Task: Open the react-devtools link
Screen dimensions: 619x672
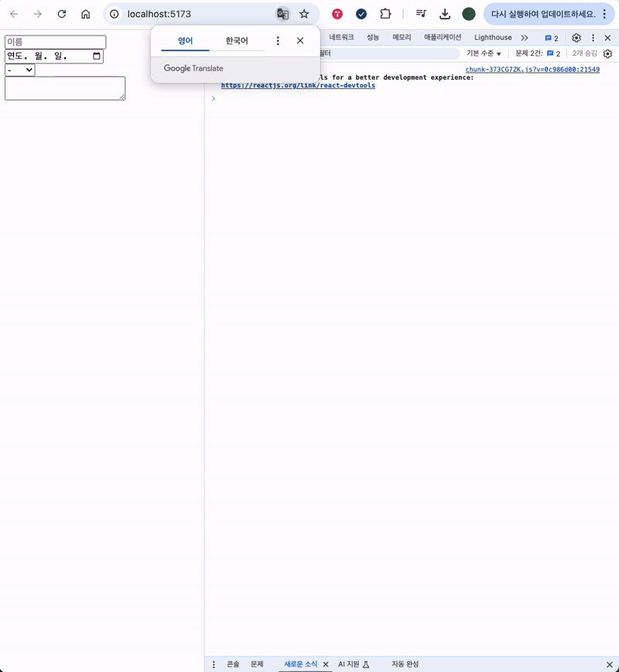Action: (298, 85)
